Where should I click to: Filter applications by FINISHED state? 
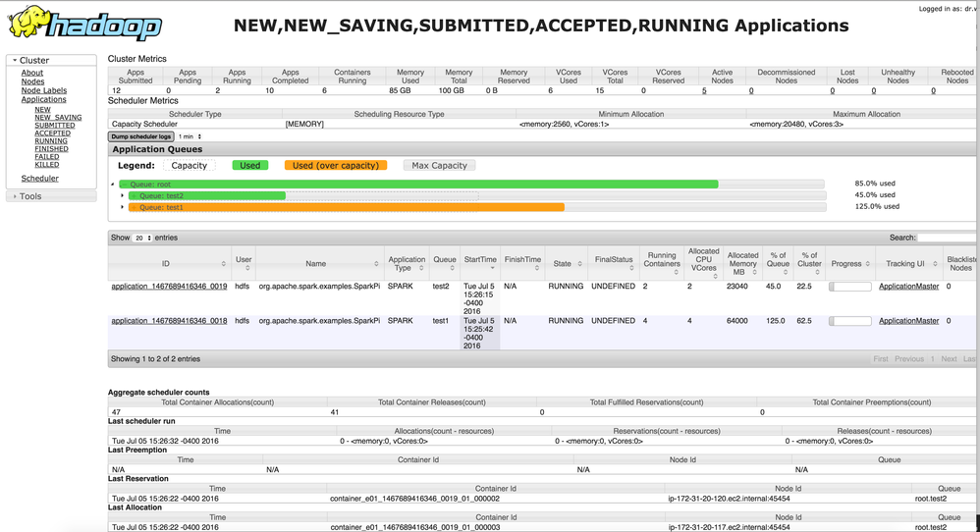click(x=51, y=148)
